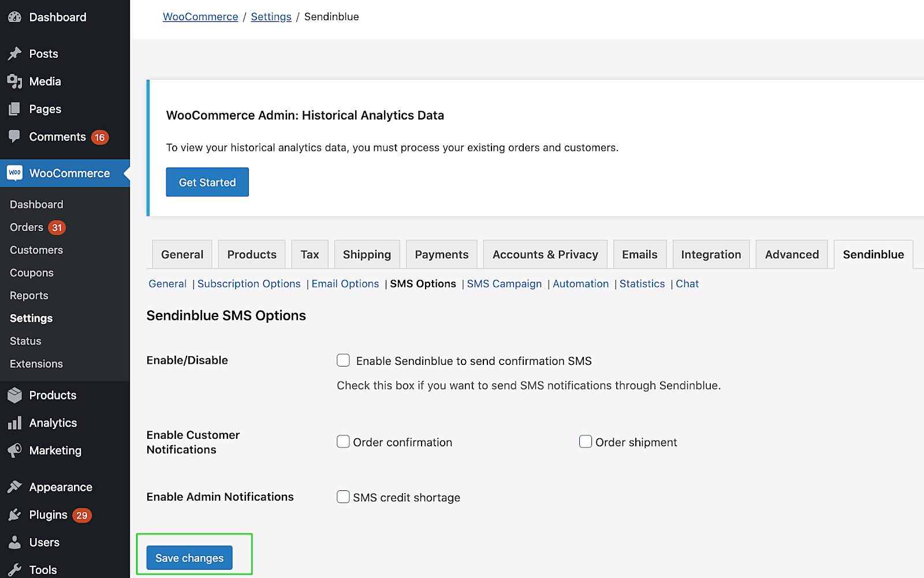Check the Order shipment checkbox
This screenshot has height=578, width=924.
[586, 442]
